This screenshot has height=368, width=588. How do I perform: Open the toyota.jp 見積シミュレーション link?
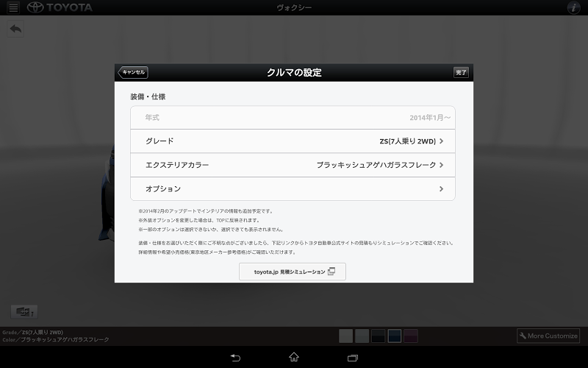pos(293,272)
